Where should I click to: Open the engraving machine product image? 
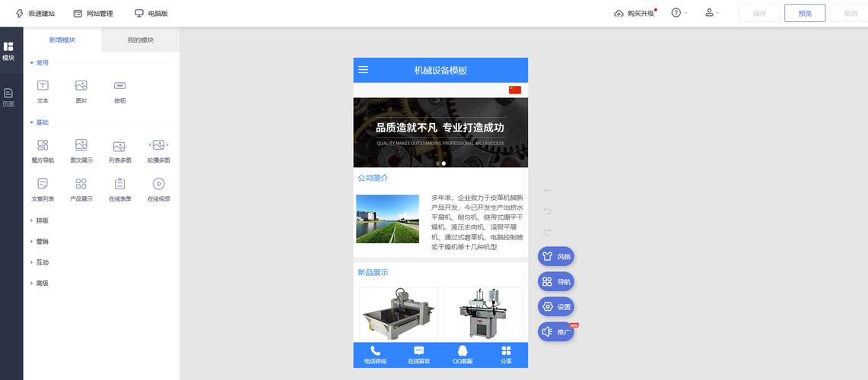click(398, 314)
